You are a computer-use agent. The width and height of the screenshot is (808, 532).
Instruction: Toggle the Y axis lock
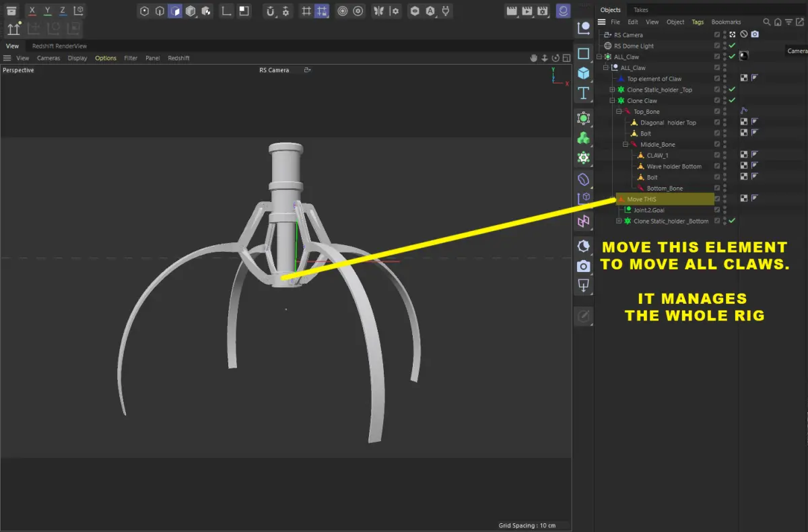coord(47,11)
